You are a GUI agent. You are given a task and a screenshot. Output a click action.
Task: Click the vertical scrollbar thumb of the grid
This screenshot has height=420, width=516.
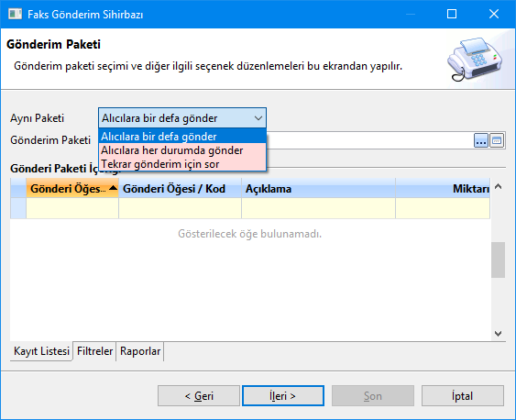(x=498, y=260)
